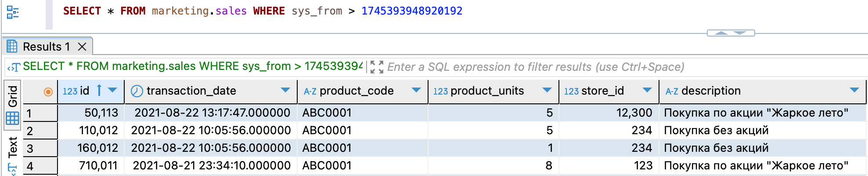The width and height of the screenshot is (868, 176).
Task: Select row number 3 header
Action: point(40,148)
